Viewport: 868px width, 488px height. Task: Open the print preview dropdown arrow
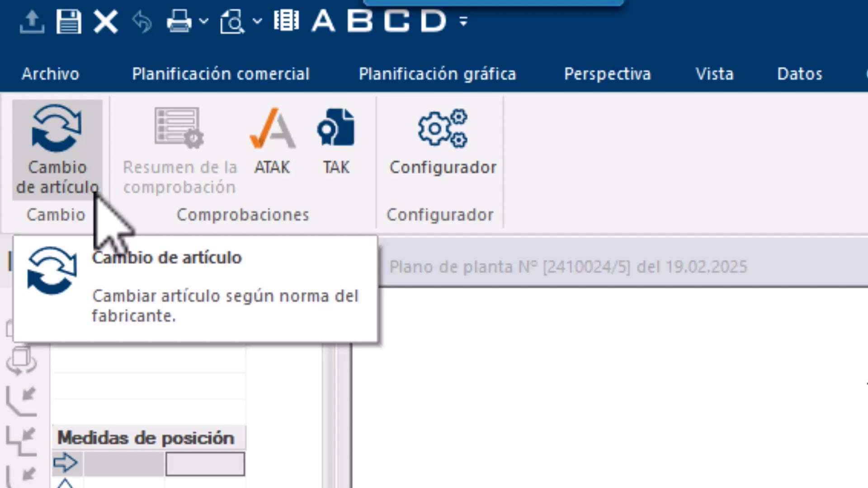(257, 21)
